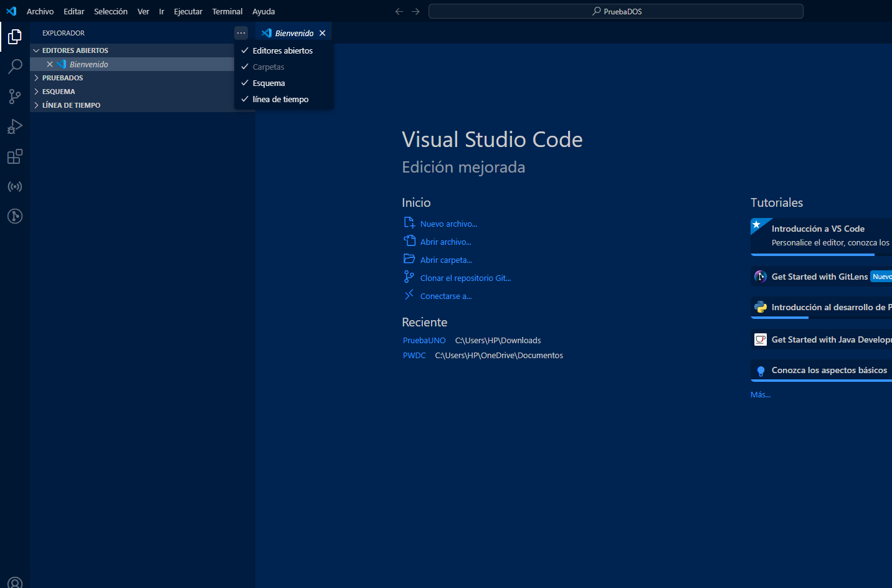Open the Explorer view in activity bar
This screenshot has height=588, width=892.
[x=15, y=37]
